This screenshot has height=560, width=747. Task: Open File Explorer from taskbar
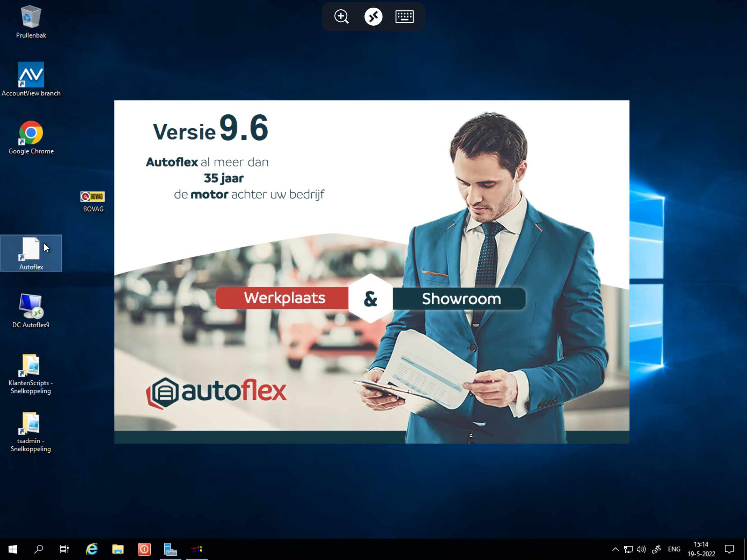click(118, 549)
